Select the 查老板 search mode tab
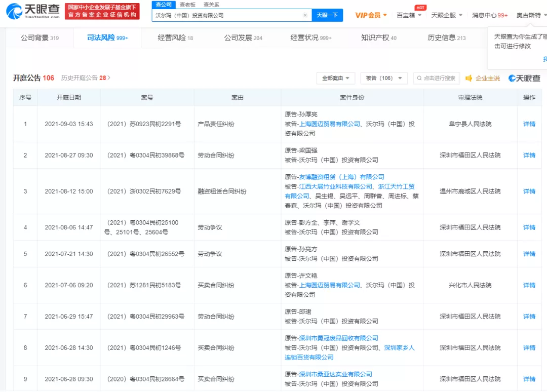Image resolution: width=547 pixels, height=392 pixels. point(186,4)
